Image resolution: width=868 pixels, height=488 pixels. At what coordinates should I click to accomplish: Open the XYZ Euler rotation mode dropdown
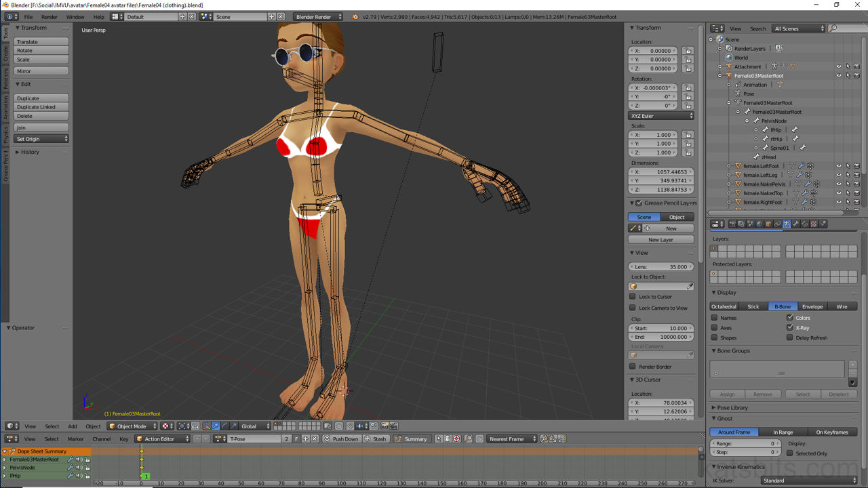(x=661, y=116)
